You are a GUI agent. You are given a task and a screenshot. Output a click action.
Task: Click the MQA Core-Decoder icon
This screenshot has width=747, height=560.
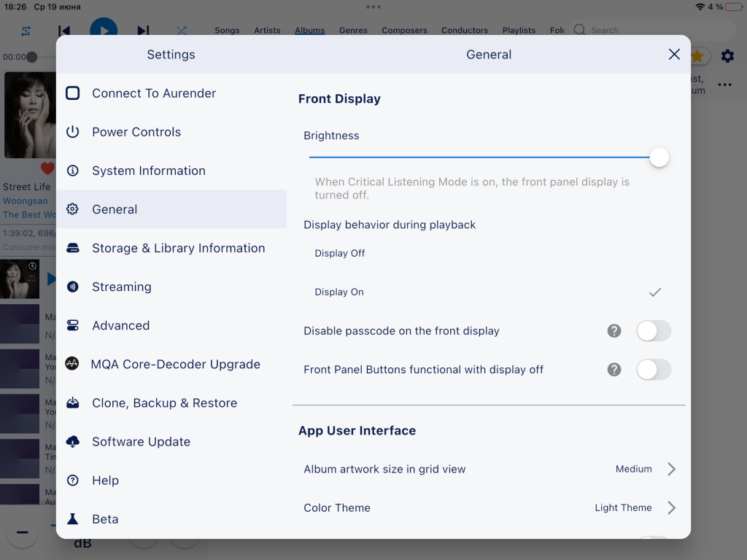click(72, 364)
